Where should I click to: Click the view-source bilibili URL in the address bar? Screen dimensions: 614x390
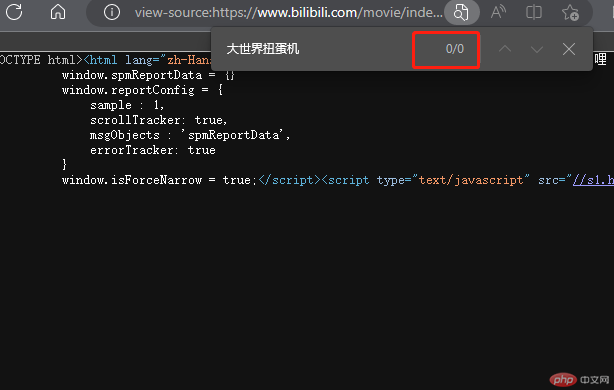click(x=289, y=13)
